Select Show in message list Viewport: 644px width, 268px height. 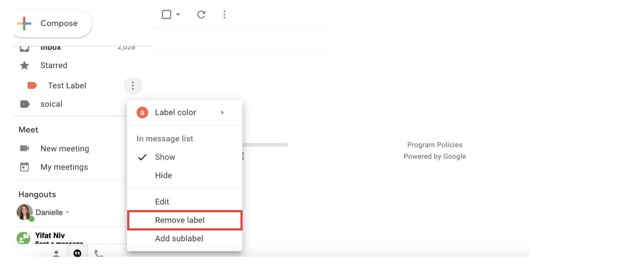pos(165,157)
